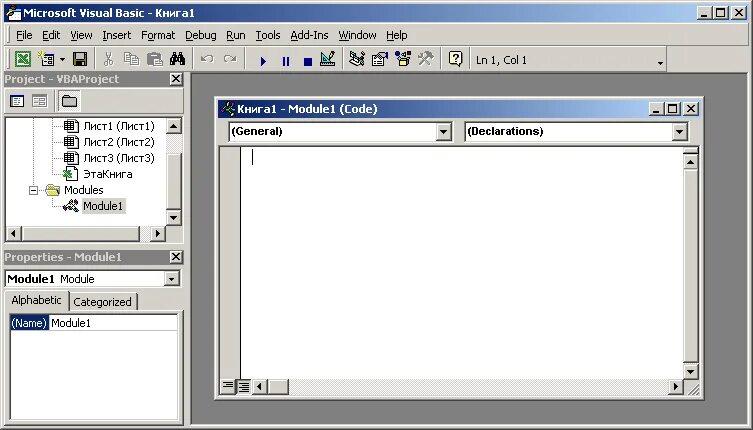753x430 pixels.
Task: Open the Debug menu
Action: point(201,36)
